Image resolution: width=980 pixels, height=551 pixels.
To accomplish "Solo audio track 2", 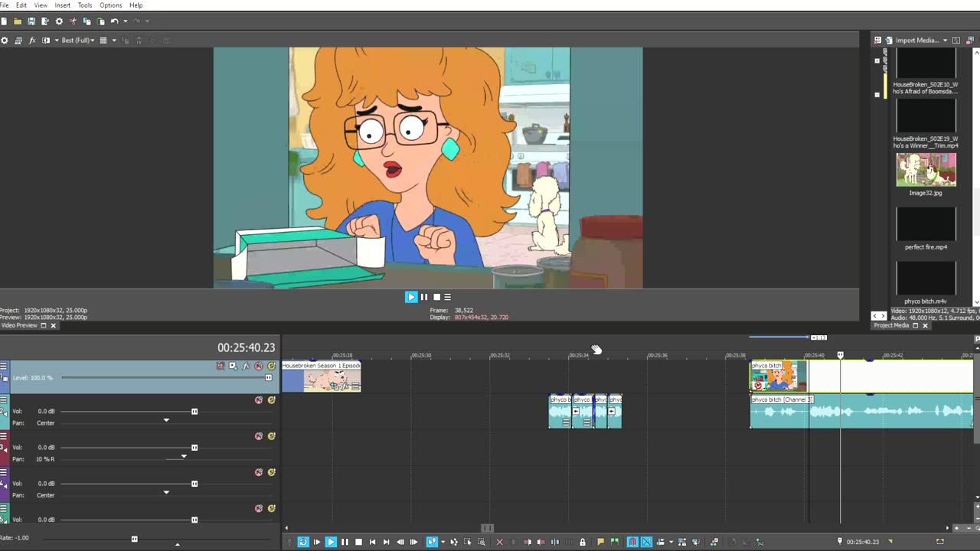I will pyautogui.click(x=272, y=400).
